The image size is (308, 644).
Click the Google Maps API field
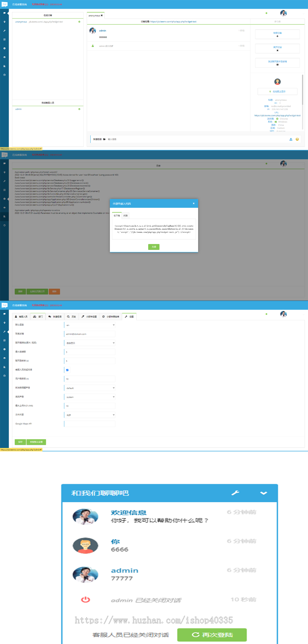90,424
